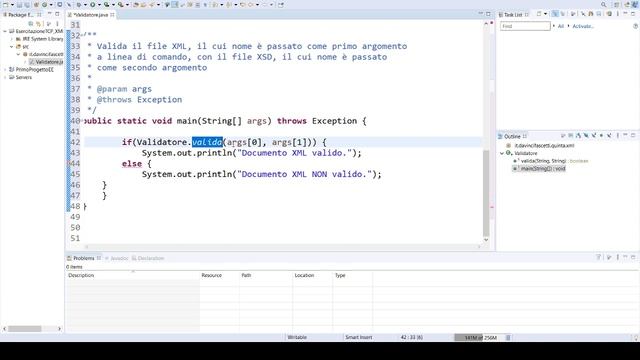The image size is (640, 360).
Task: Select the PrimoProgettoEE project
Action: (x=31, y=70)
